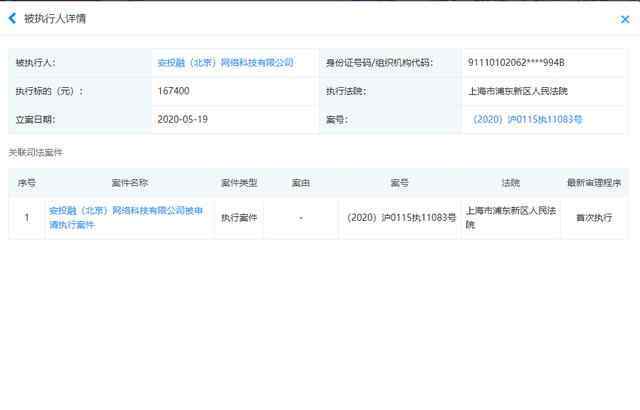The height and width of the screenshot is (410, 640).
Task: Select the 执行案件 cell in row 1
Action: point(239,218)
